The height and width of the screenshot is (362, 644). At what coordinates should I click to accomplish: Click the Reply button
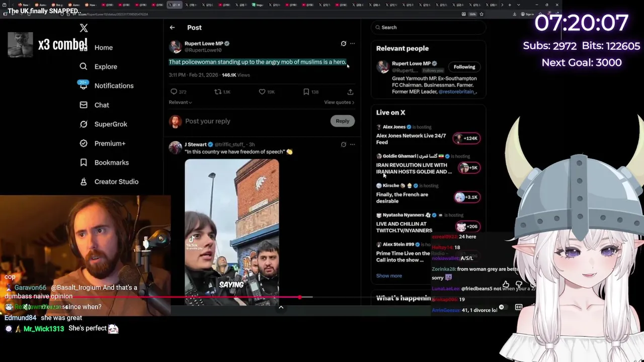click(x=343, y=121)
